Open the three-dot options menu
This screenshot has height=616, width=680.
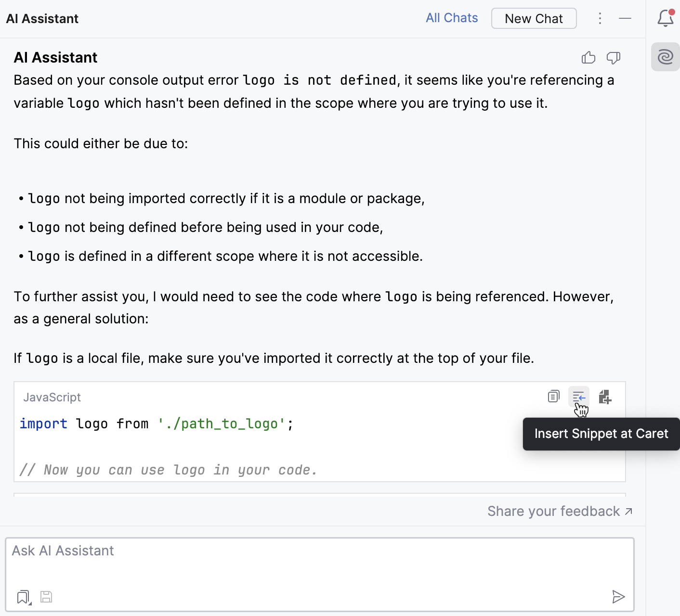pyautogui.click(x=600, y=18)
